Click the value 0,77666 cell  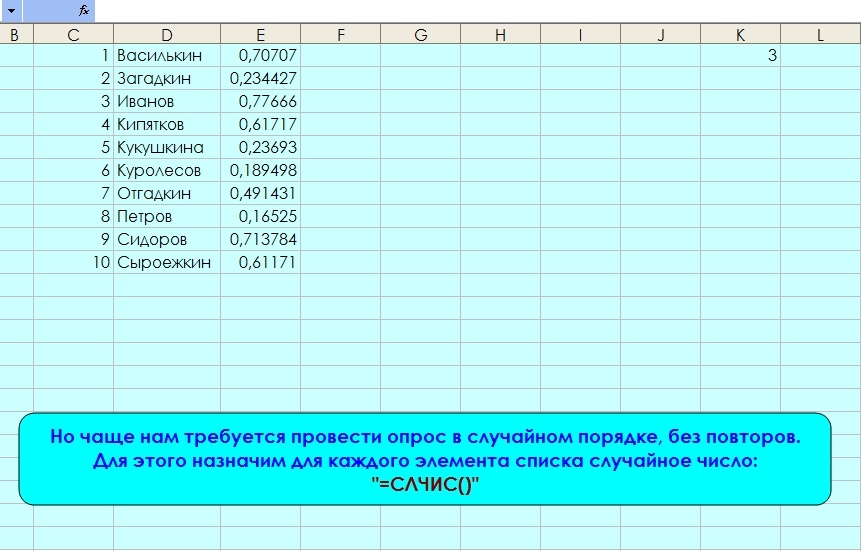point(261,102)
